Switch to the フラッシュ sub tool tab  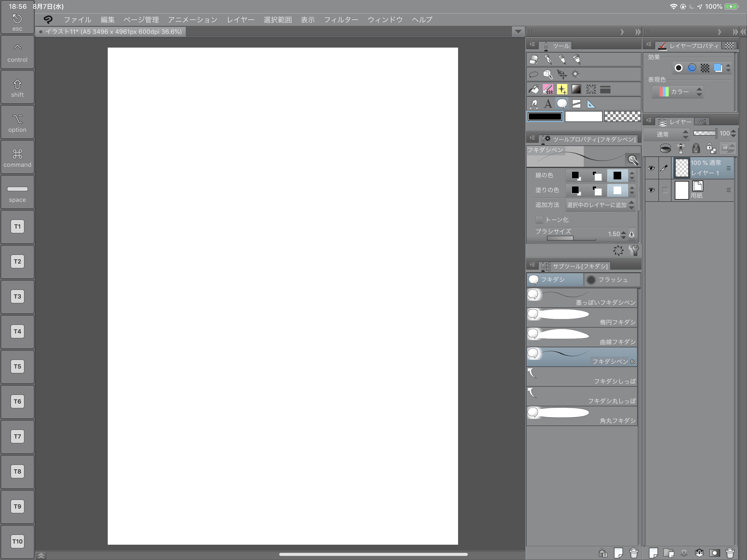click(x=612, y=280)
